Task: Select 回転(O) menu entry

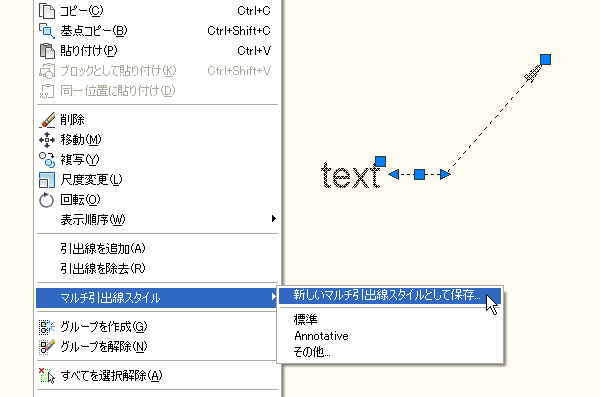Action: pos(157,200)
